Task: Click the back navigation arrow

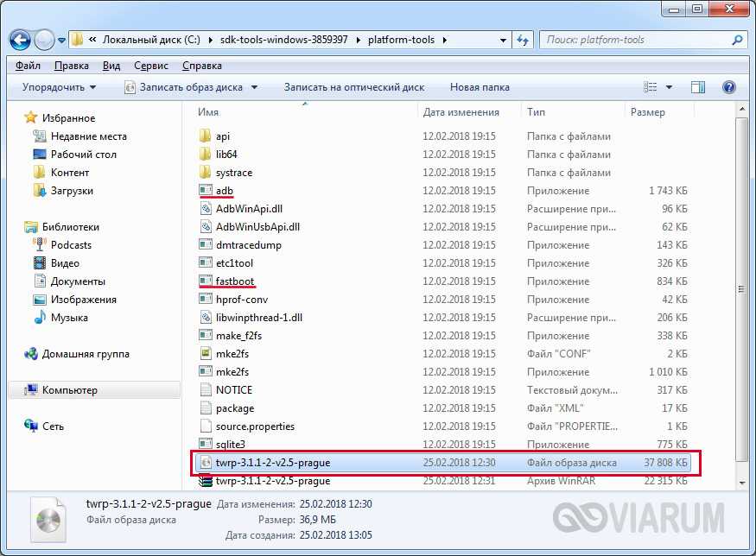Action: pos(21,40)
